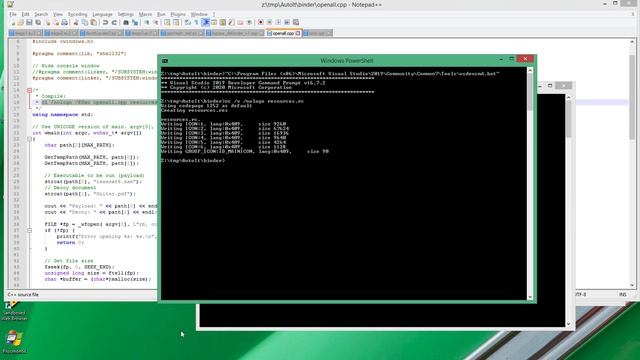This screenshot has height=360, width=640.
Task: Save the current file with toolbar icon
Action: (x=29, y=22)
